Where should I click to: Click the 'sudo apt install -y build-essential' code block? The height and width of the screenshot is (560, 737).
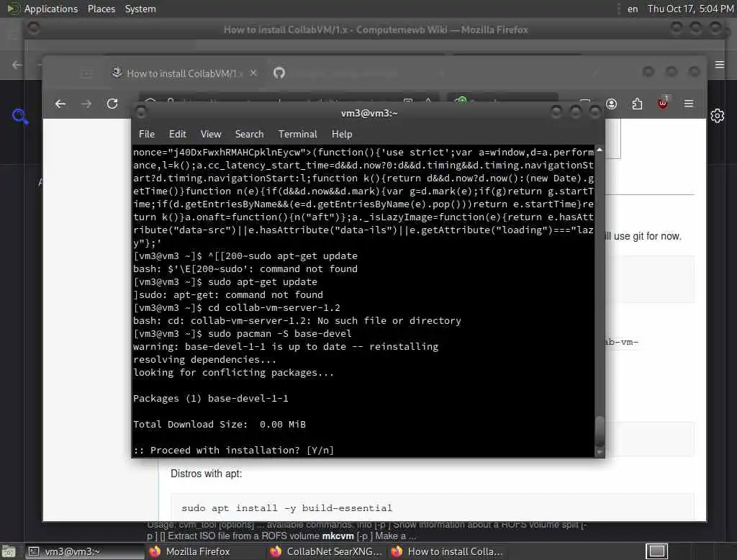coord(432,507)
